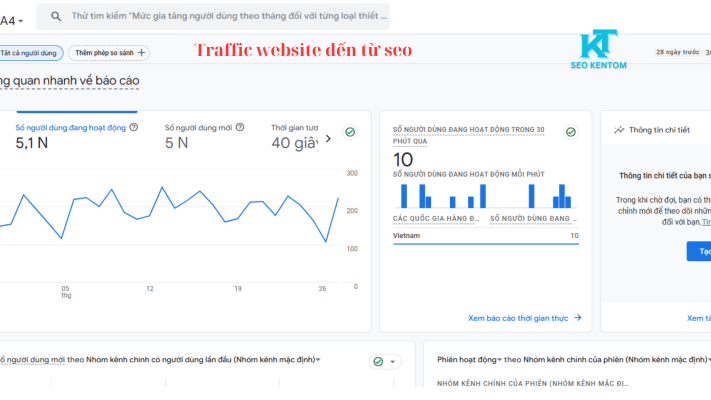This screenshot has width=711, height=400.
Task: Click the "40 giây" engagement time value
Action: coord(295,143)
